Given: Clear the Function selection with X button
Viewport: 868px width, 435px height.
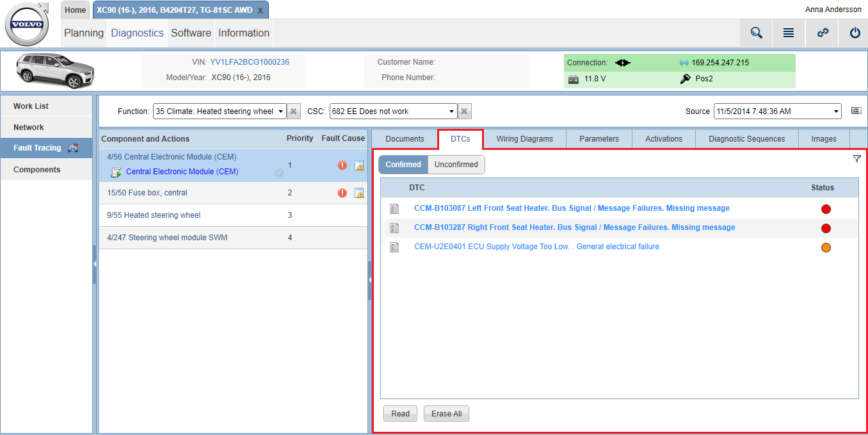Looking at the screenshot, I should tap(294, 111).
